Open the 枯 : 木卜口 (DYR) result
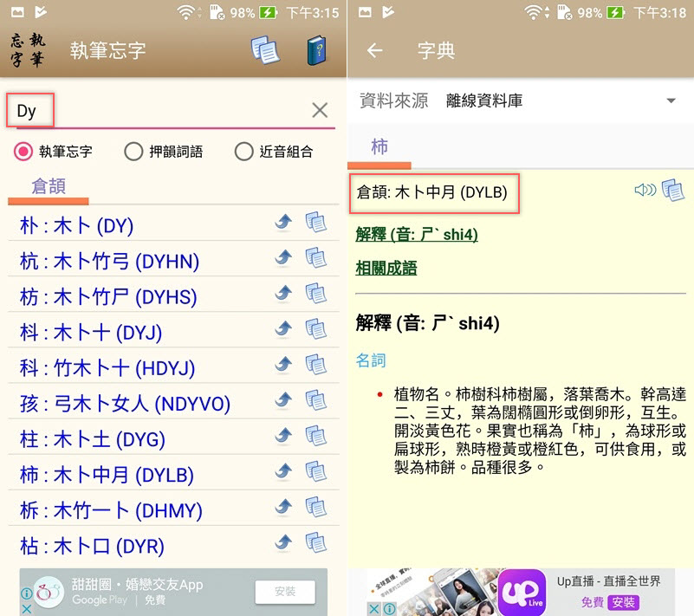 (x=92, y=547)
